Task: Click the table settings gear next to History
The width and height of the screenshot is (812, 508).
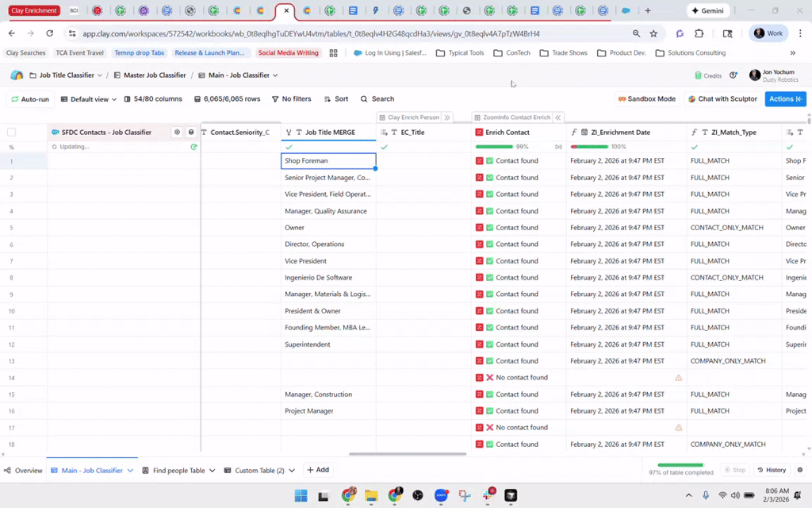Action: point(801,470)
